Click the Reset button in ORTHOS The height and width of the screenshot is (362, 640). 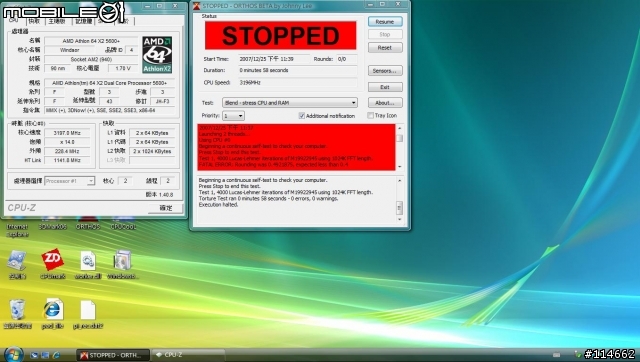[x=385, y=48]
